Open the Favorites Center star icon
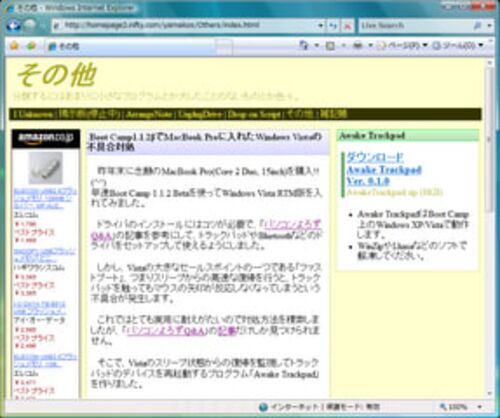The width and height of the screenshot is (500, 418). [14, 45]
